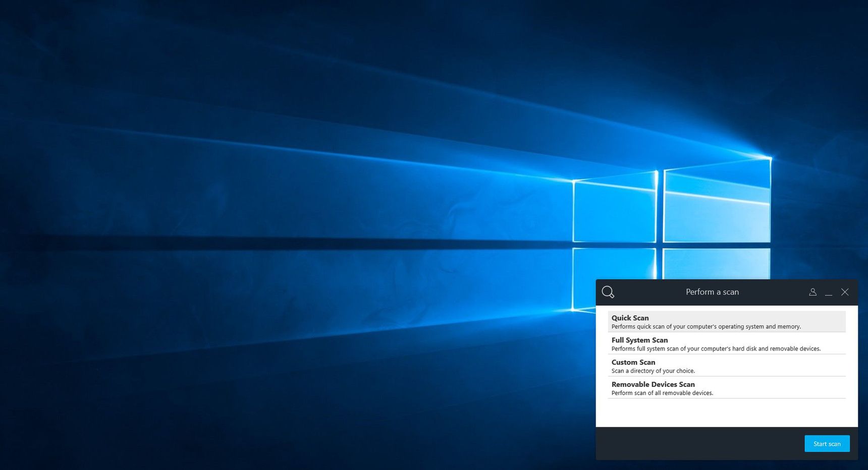Choose the Removable Devices Scan option
The image size is (868, 470).
pos(727,388)
